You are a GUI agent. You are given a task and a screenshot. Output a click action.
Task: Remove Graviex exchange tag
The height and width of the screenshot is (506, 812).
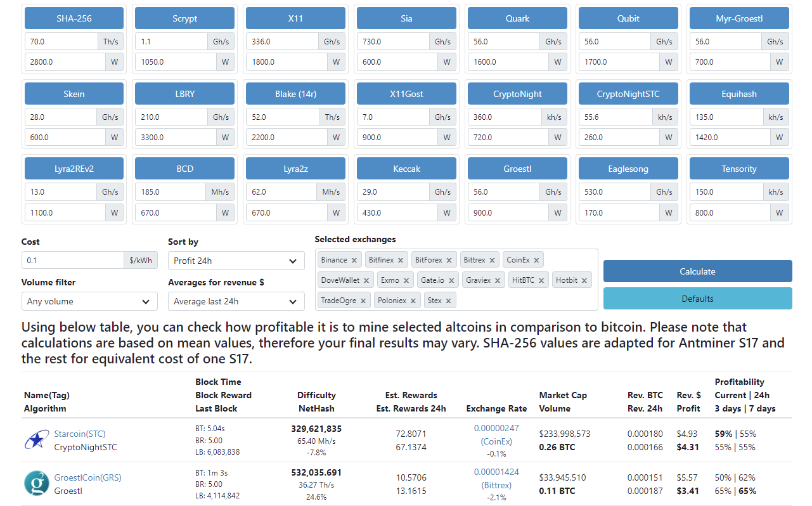click(498, 280)
